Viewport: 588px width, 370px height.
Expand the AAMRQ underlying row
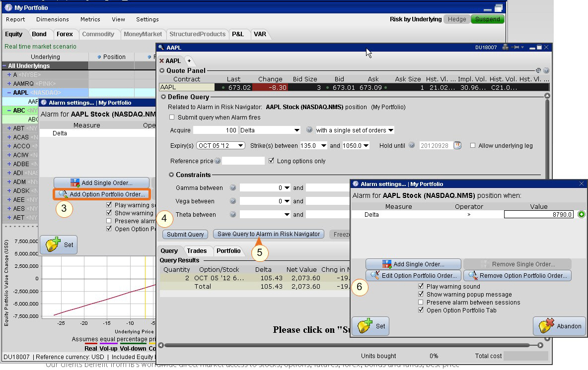(9, 84)
